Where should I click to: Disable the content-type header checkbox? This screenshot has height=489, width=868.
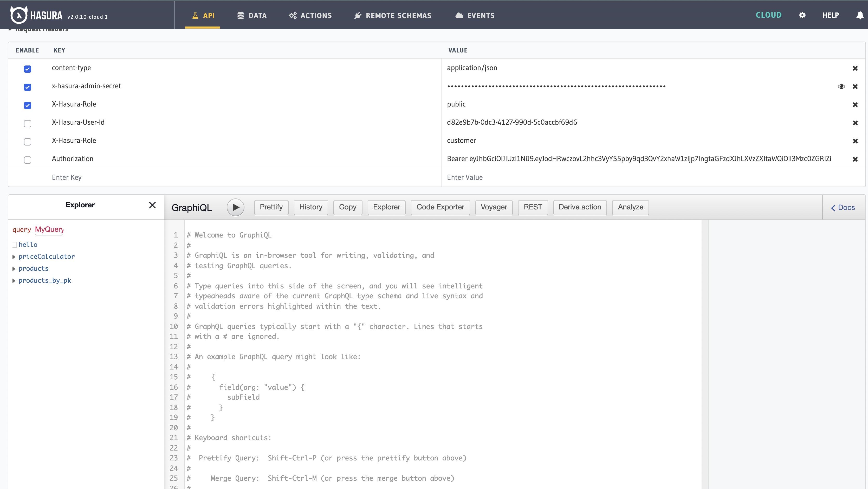(28, 69)
